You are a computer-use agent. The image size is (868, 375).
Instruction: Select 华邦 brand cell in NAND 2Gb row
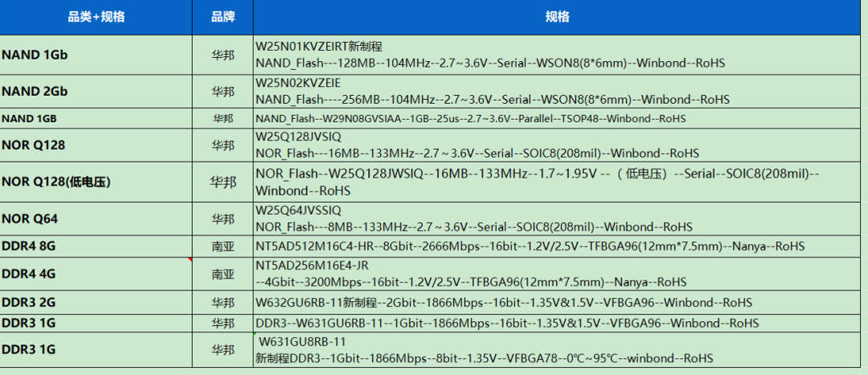coord(223,92)
